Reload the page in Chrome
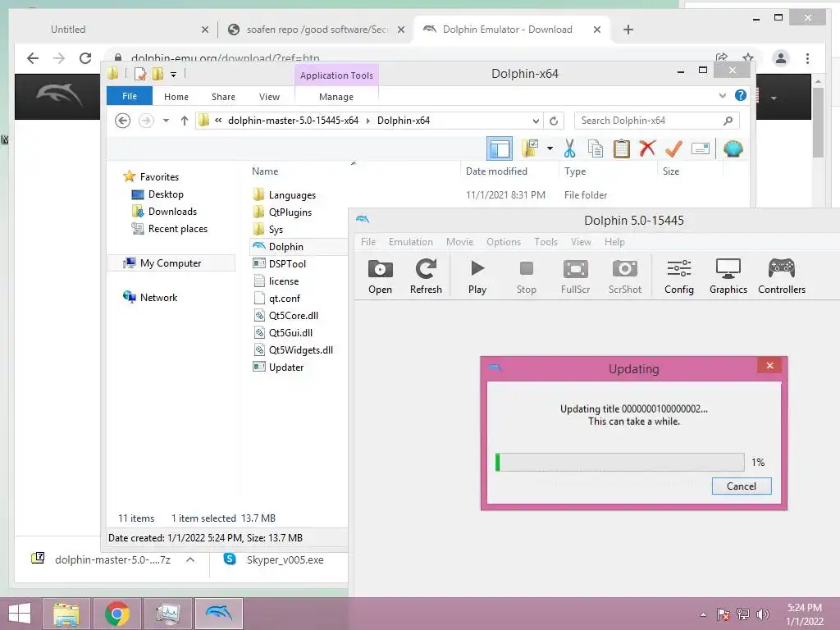This screenshot has width=840, height=630. pos(84,58)
